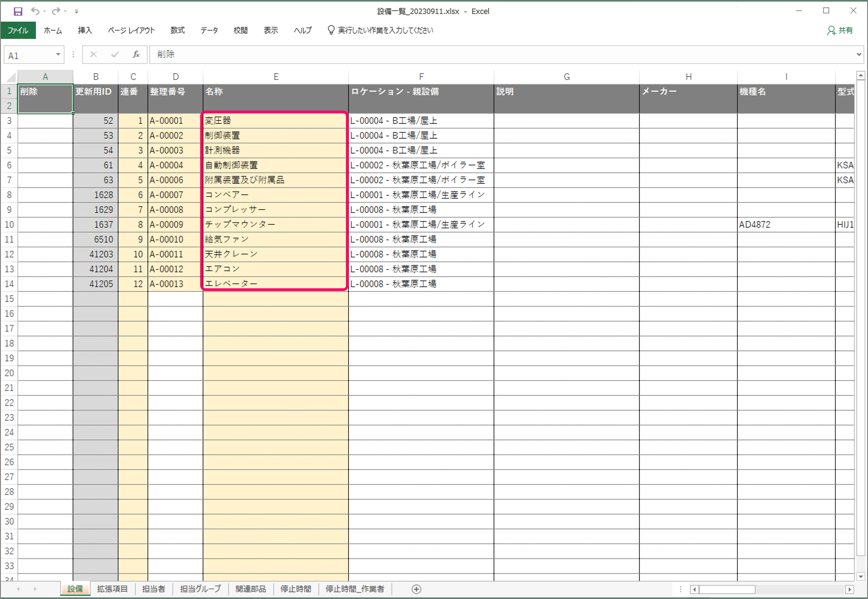Viewport: 868px width, 599px height.
Task: Switch to the 関連部品 sheet tab
Action: tap(250, 589)
